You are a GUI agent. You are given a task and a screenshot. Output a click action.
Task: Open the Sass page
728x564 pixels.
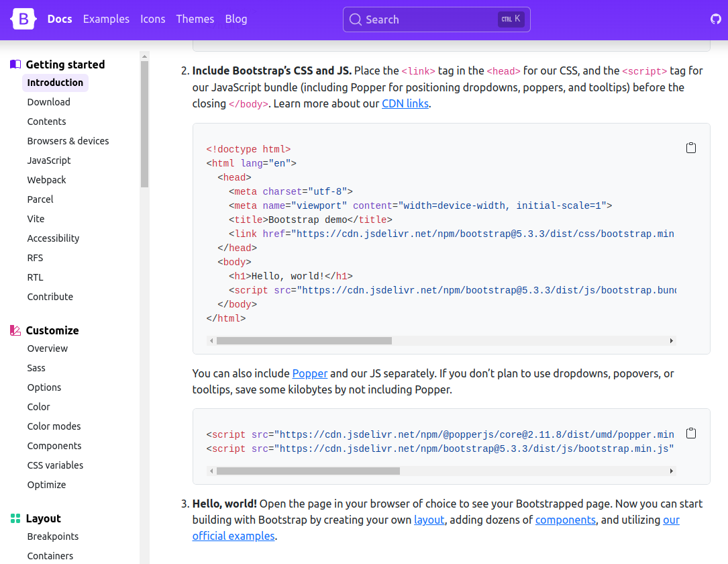(x=36, y=369)
